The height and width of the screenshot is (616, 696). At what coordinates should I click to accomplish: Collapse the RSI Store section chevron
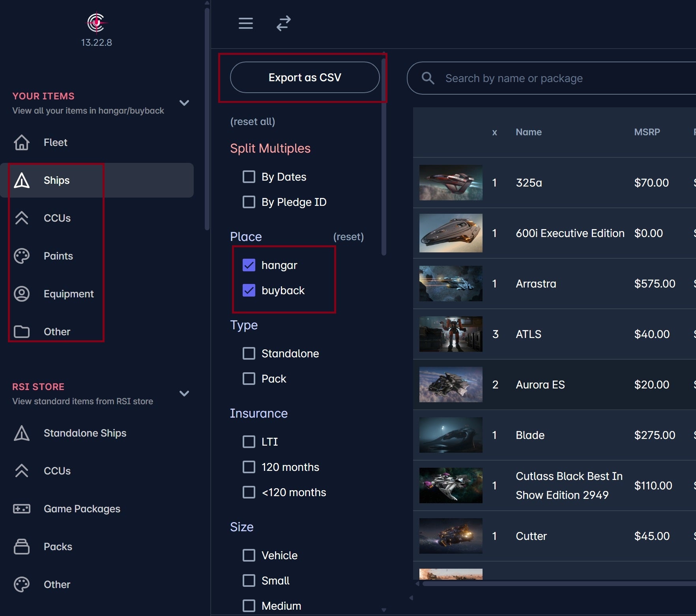(184, 394)
